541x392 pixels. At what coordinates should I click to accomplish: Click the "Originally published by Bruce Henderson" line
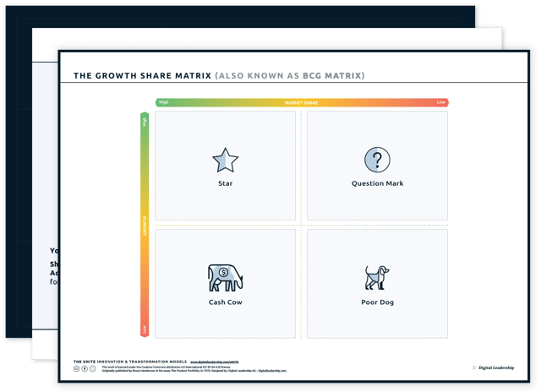(x=194, y=371)
